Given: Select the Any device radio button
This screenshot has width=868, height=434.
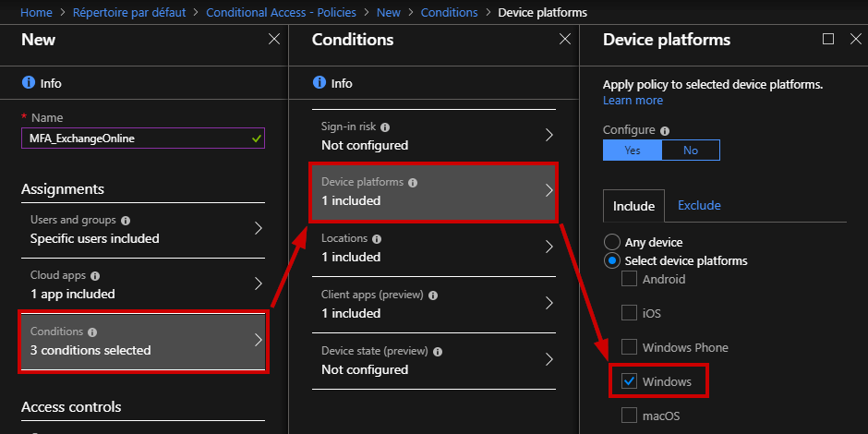Looking at the screenshot, I should click(x=611, y=243).
